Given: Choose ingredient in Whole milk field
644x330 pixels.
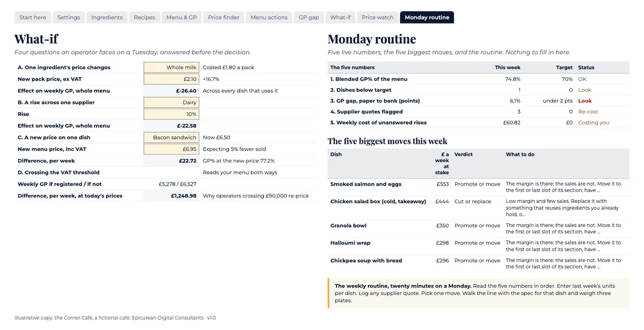Looking at the screenshot, I should (171, 68).
